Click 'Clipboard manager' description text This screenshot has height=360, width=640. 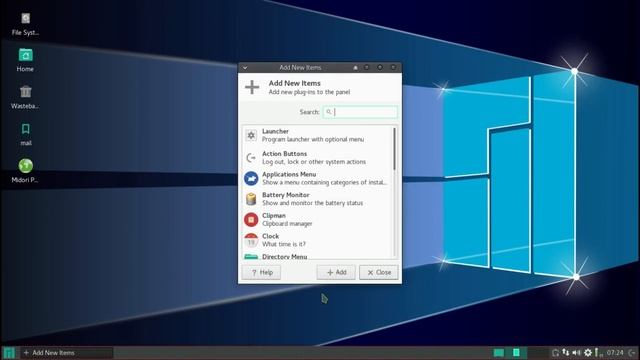pos(287,224)
